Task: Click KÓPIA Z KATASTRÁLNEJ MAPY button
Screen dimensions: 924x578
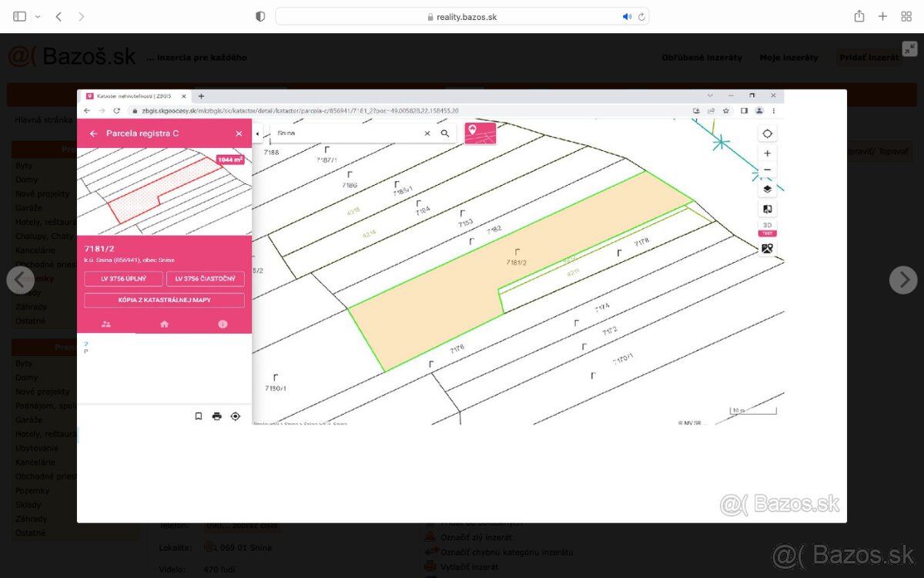Action: 164,300
